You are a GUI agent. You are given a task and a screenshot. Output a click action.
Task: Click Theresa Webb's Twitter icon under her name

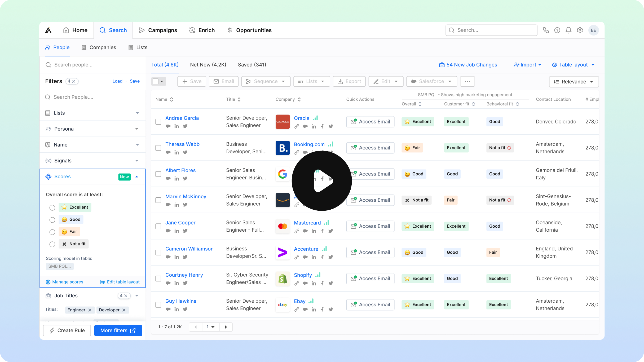pyautogui.click(x=185, y=152)
